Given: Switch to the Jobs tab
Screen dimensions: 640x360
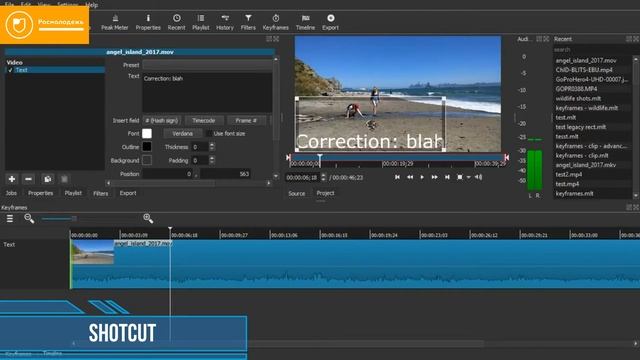Looking at the screenshot, I should pyautogui.click(x=11, y=193).
